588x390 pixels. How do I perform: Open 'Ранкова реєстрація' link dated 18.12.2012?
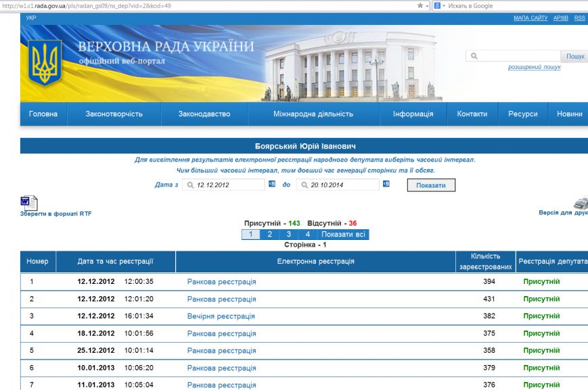pos(222,333)
